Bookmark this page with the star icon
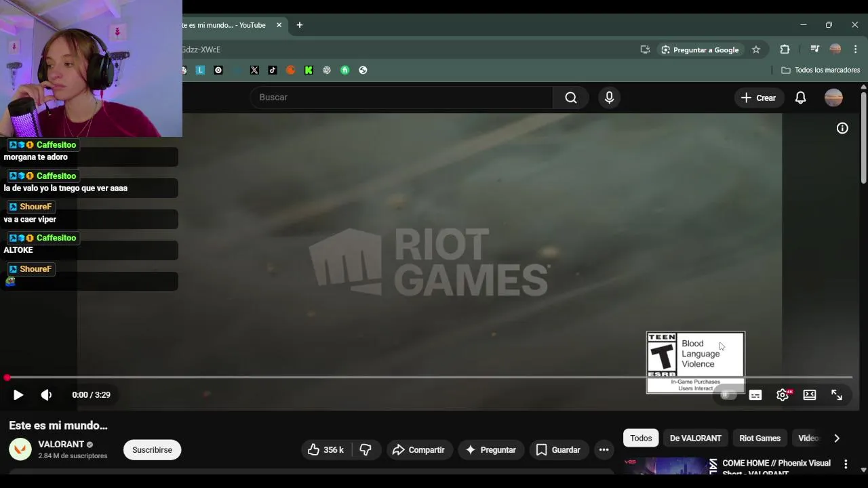The width and height of the screenshot is (868, 488). point(756,49)
